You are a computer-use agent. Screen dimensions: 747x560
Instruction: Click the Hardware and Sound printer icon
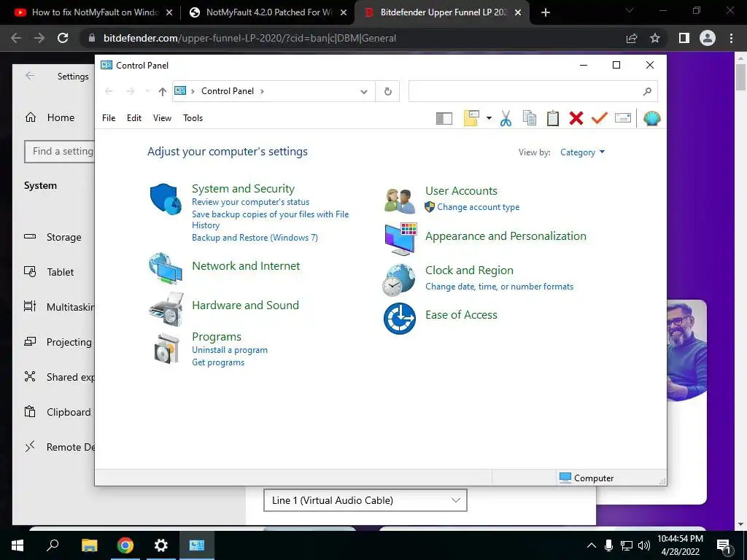166,308
